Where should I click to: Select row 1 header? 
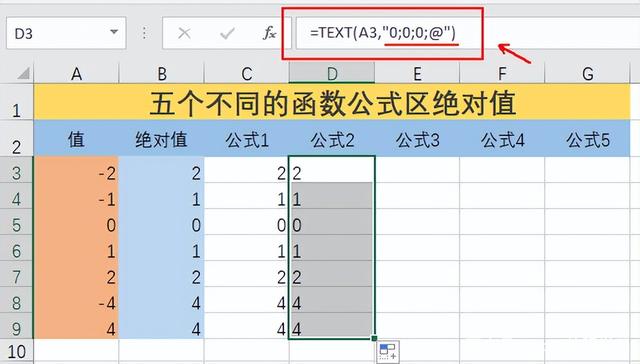[16, 102]
